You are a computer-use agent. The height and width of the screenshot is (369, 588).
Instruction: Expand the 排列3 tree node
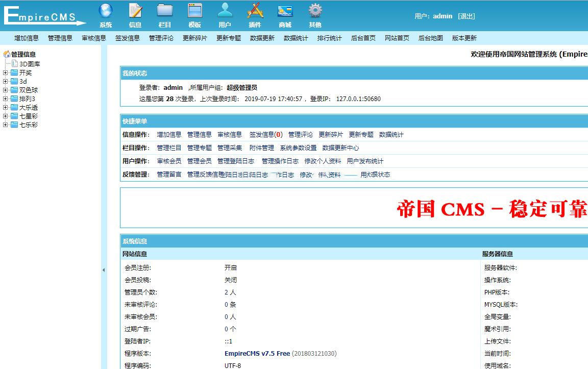click(5, 99)
